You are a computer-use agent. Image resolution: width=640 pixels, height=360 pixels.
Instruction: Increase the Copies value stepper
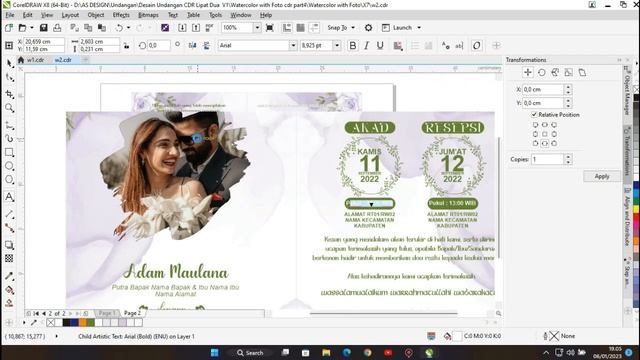click(568, 157)
